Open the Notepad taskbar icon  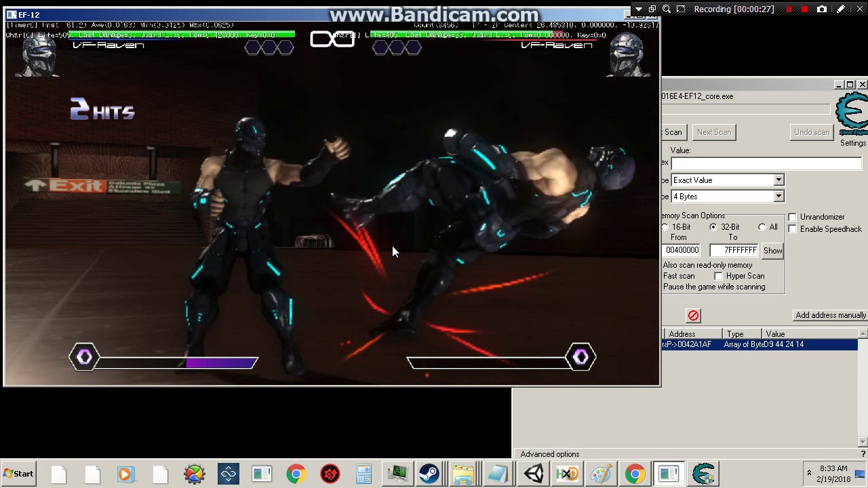tap(497, 474)
